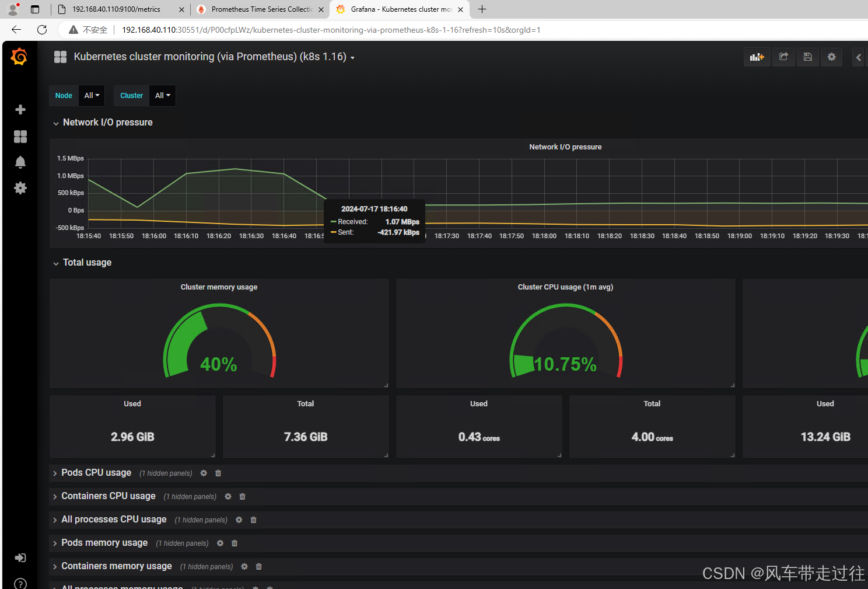The width and height of the screenshot is (868, 589).
Task: Delete the All processes CPU usage row
Action: click(254, 520)
